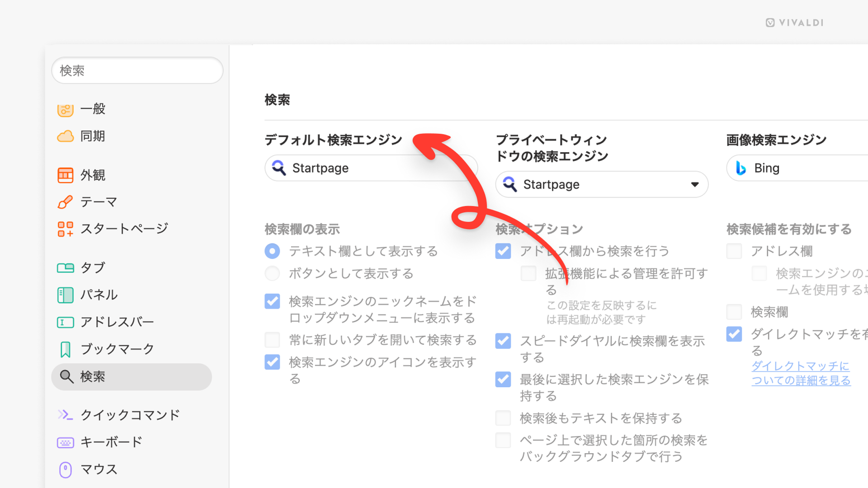Click the スタートページ grid icon
Viewport: 868px width, 488px height.
66,229
